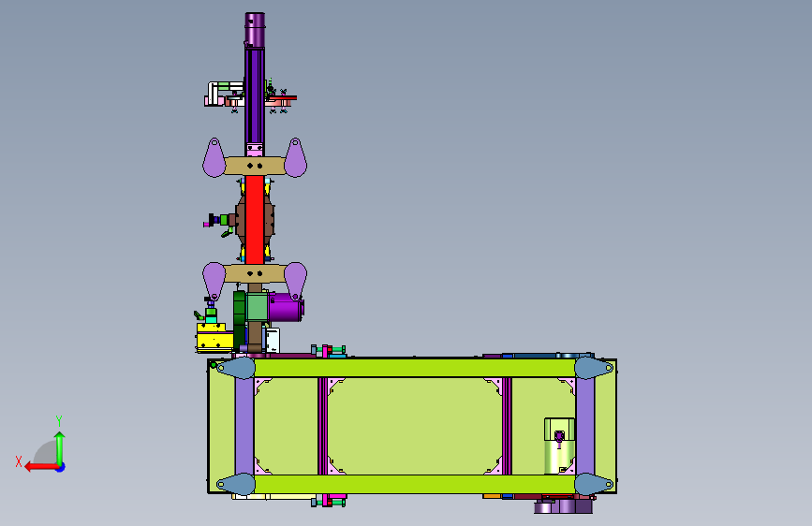
Task: Select the upper lime-green horizontal frame beam
Action: [414, 368]
